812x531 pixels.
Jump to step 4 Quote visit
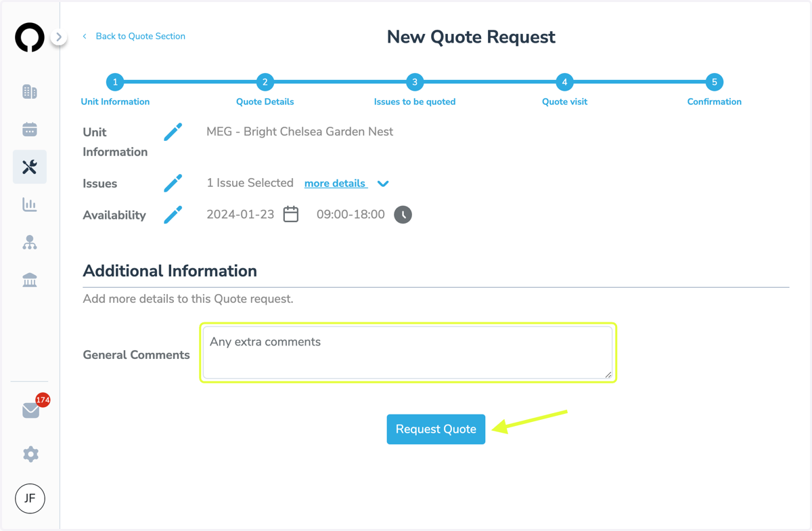564,82
